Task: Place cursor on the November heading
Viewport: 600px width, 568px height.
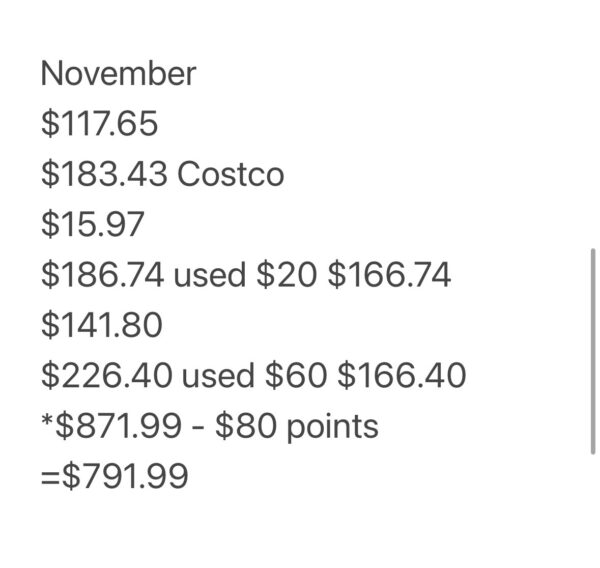Action: (118, 74)
